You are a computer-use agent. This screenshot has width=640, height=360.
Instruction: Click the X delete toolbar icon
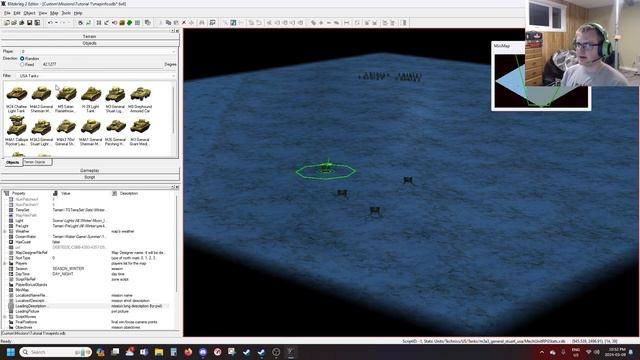[x=184, y=23]
